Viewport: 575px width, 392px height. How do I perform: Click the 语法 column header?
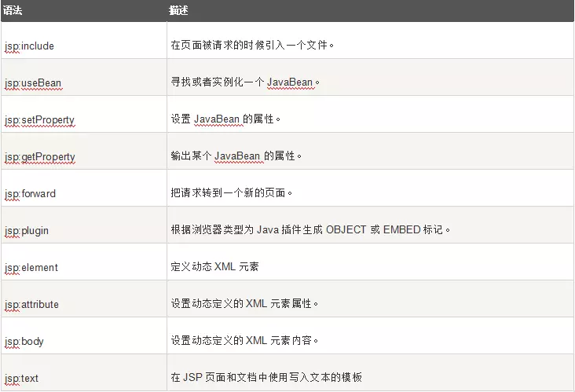83,11
